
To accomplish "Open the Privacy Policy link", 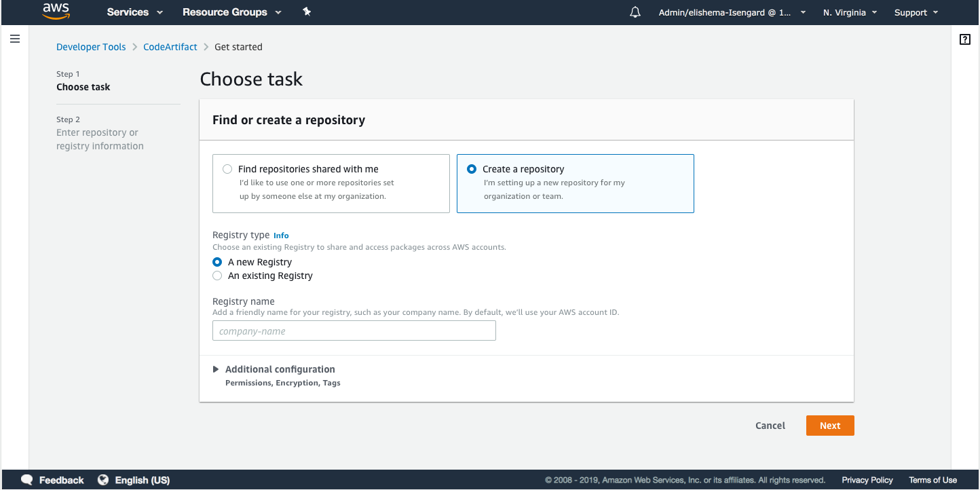I will point(867,480).
